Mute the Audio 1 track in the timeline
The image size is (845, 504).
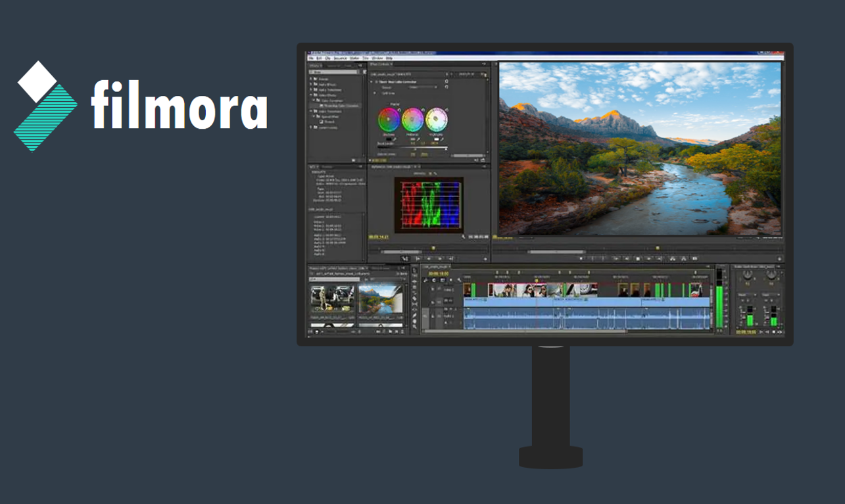(x=433, y=315)
